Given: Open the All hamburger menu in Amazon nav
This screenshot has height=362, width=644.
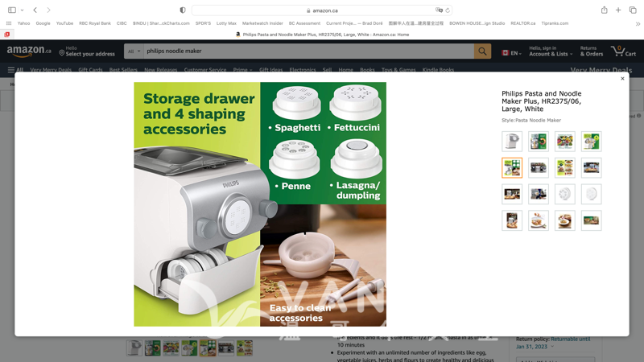Looking at the screenshot, I should [x=15, y=69].
